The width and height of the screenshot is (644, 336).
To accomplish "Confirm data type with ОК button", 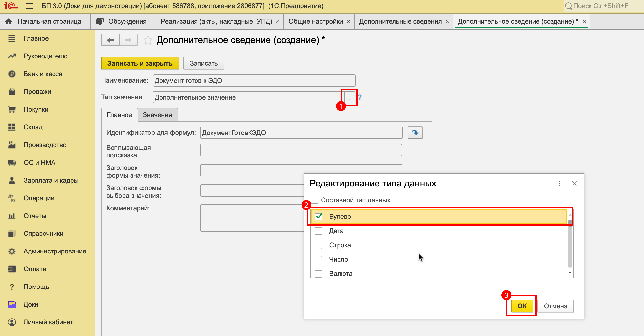I will pos(522,306).
